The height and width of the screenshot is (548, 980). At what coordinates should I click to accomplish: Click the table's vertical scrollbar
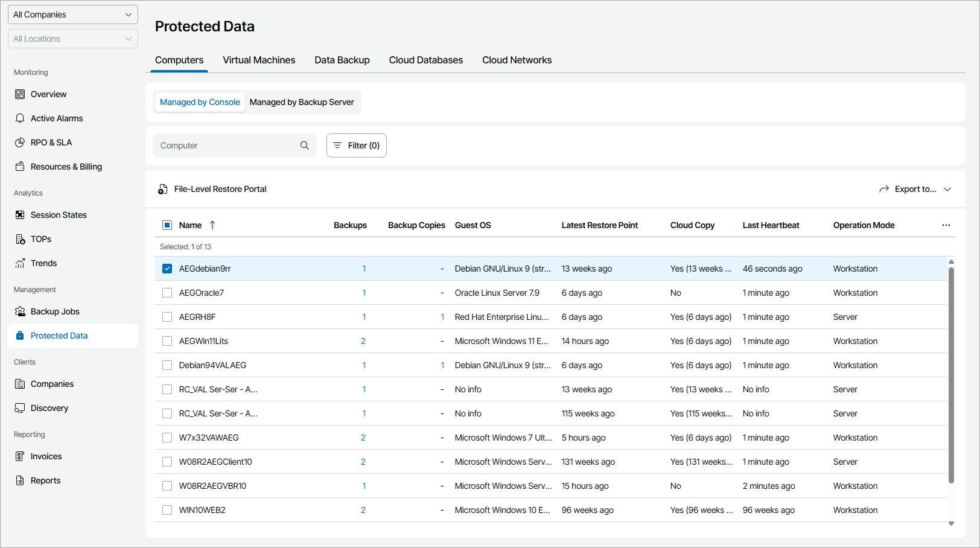[951, 374]
